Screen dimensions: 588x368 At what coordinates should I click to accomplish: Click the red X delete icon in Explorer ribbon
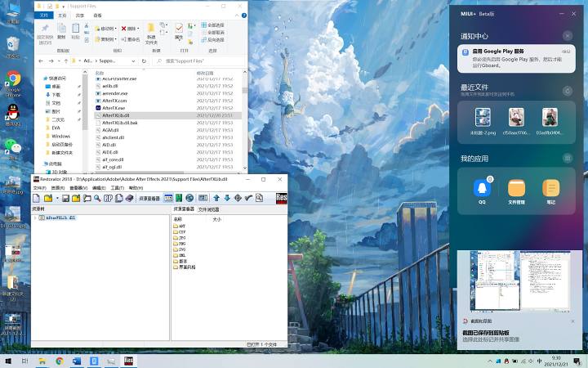[x=124, y=29]
